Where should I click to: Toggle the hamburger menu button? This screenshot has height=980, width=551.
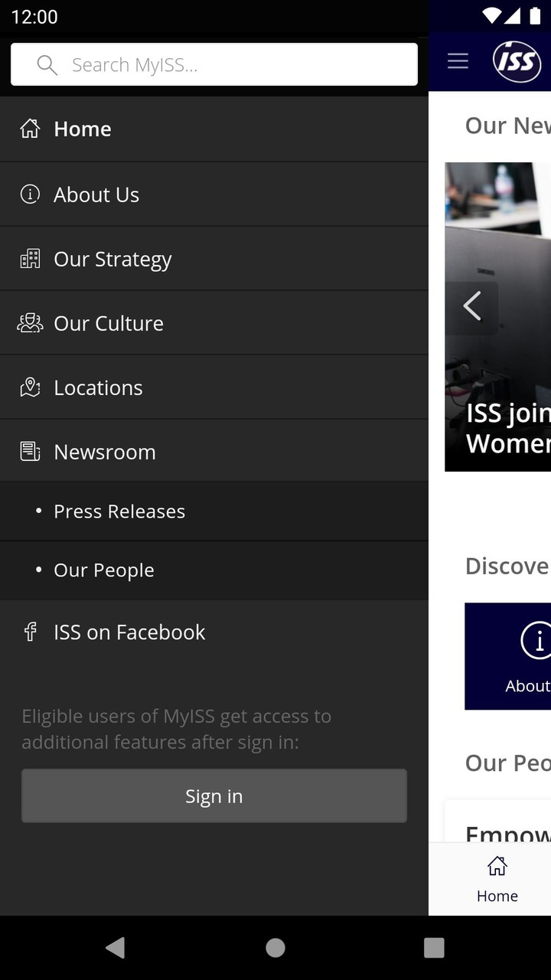coord(458,61)
